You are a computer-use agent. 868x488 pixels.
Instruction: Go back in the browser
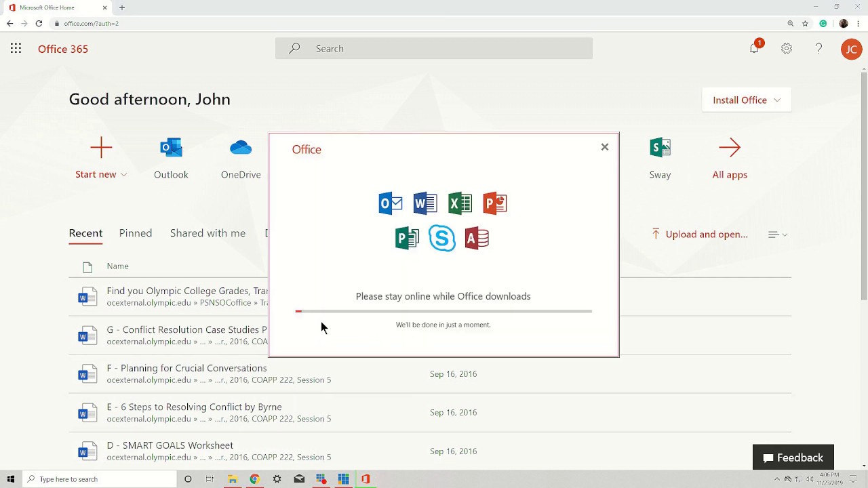[x=9, y=23]
